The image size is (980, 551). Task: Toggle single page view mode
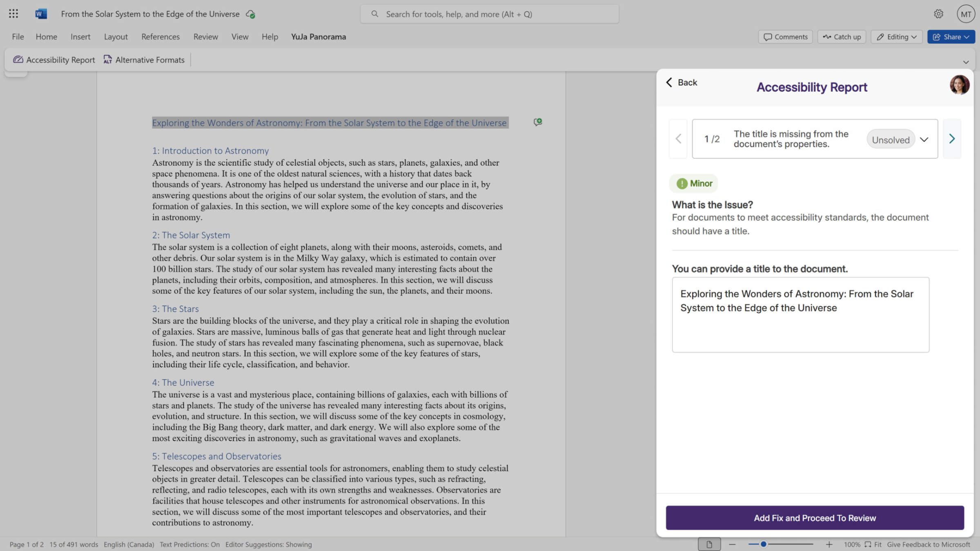tap(709, 544)
